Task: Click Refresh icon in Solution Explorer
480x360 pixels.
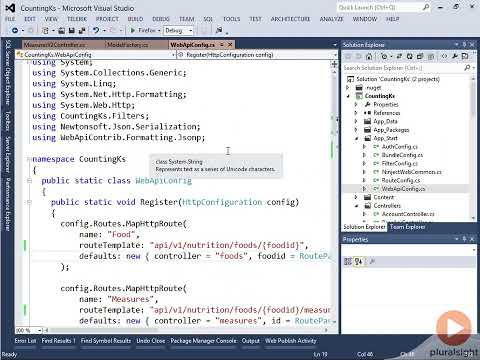Action: [409, 56]
